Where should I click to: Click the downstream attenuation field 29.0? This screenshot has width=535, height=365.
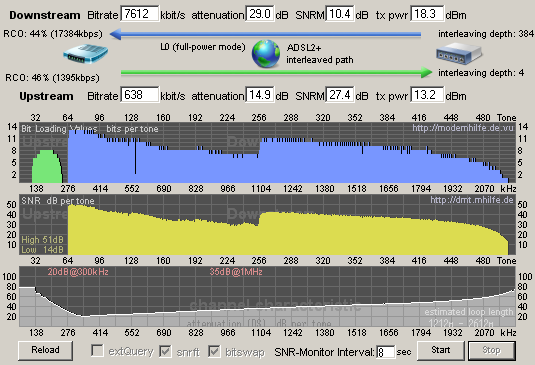[260, 14]
